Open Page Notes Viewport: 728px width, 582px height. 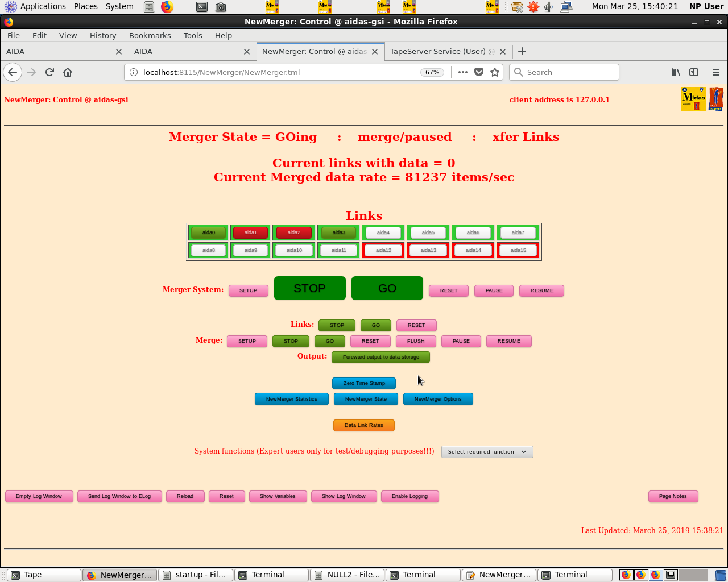click(x=673, y=496)
